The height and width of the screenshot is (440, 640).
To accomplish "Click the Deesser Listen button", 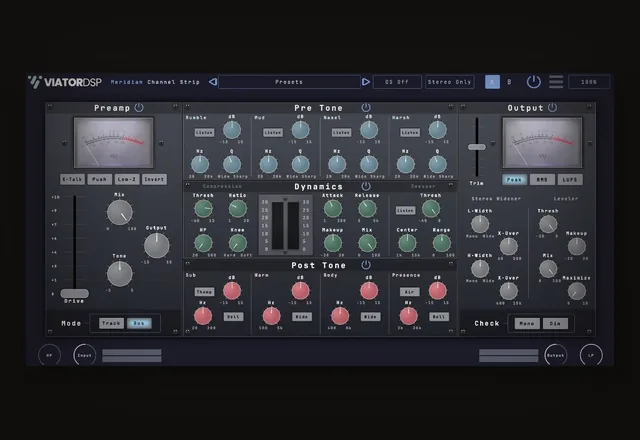I will (406, 210).
